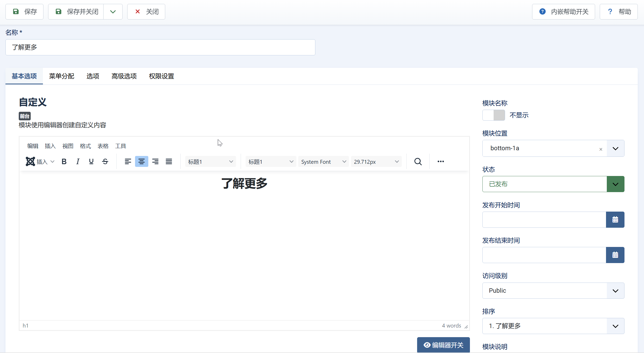The image size is (644, 353).
Task: Open the 格式 editor menu
Action: pos(85,146)
